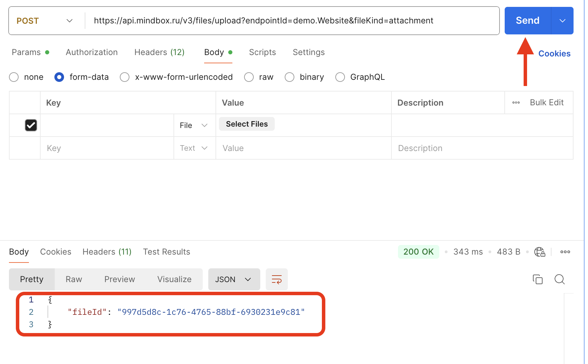Open the Cookies link near Send

tap(554, 54)
